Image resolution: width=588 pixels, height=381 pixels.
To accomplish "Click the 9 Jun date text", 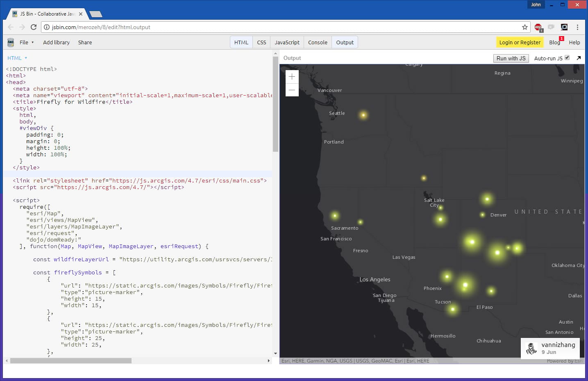I will click(x=549, y=352).
